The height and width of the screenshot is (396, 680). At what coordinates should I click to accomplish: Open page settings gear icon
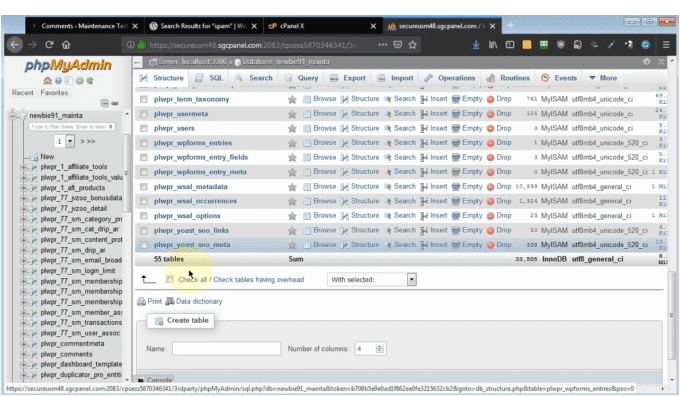647,62
